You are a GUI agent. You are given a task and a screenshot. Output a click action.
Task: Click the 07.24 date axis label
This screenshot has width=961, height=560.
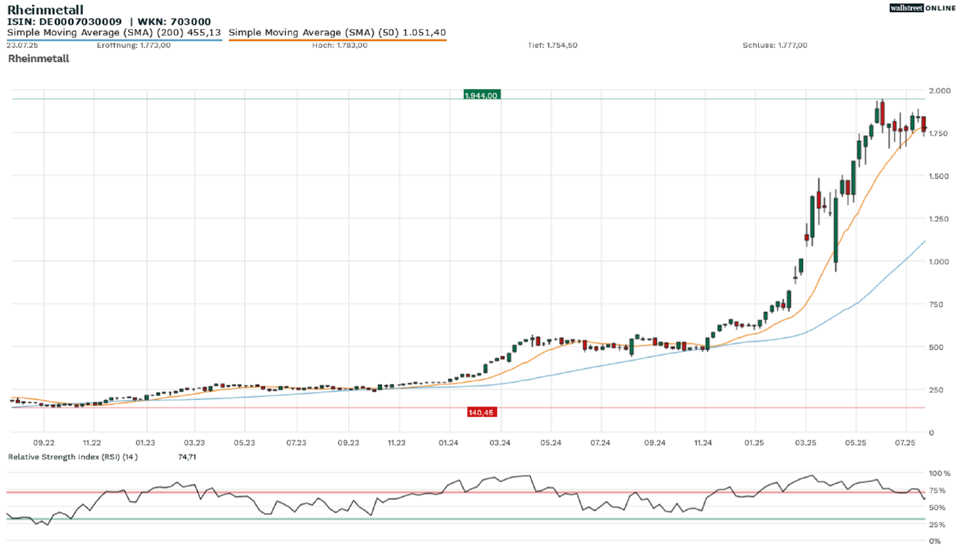pyautogui.click(x=600, y=443)
